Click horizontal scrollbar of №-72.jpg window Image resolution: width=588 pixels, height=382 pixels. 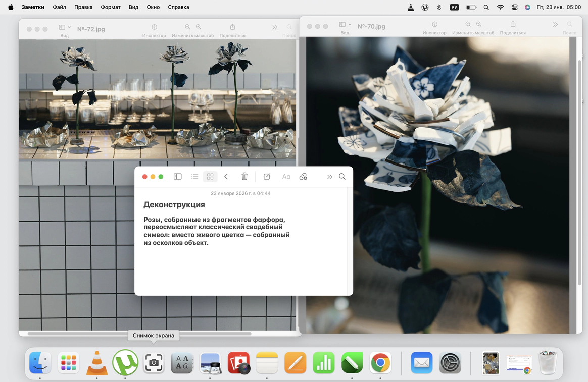click(x=139, y=333)
